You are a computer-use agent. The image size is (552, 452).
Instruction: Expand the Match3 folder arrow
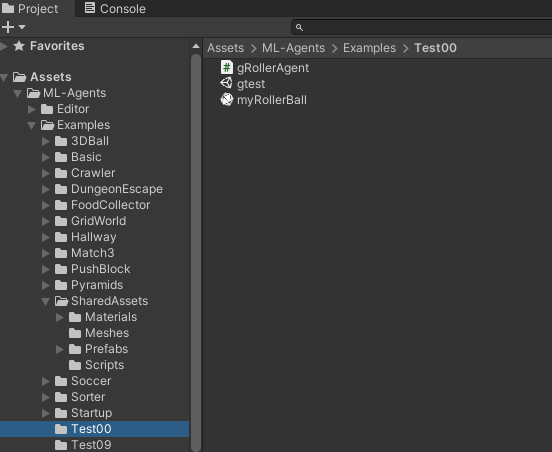coord(46,253)
